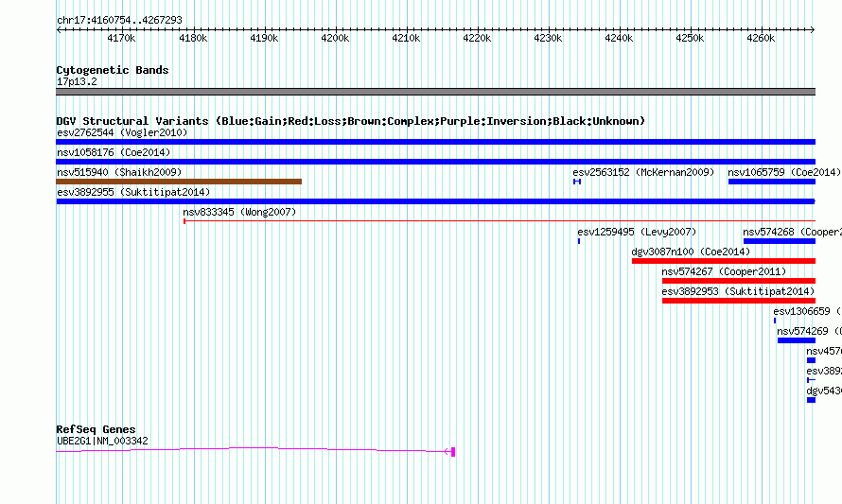Click the ruler's left end arrow
842x504 pixels.
[59, 30]
